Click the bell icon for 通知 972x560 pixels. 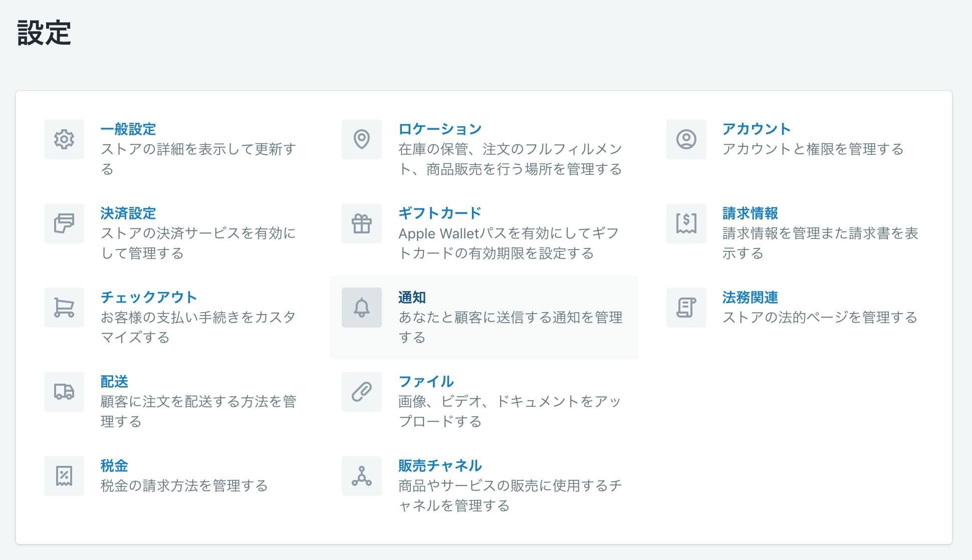[x=361, y=308]
